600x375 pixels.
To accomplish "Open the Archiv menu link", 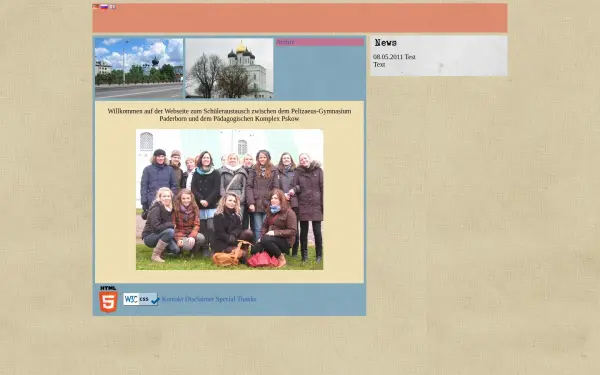I will click(285, 42).
